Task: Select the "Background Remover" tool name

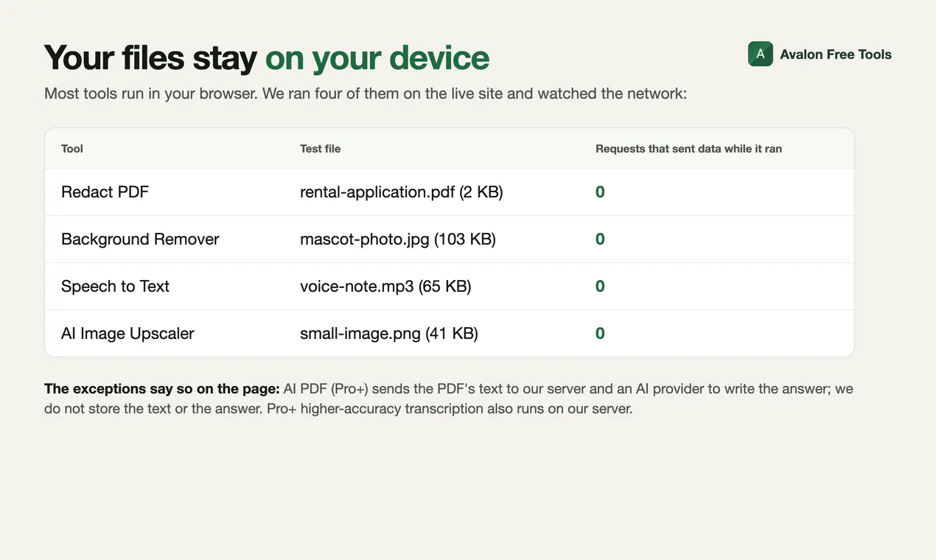Action: pyautogui.click(x=140, y=239)
